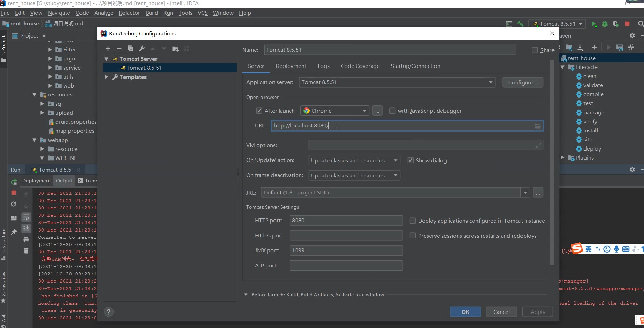This screenshot has height=328, width=644.
Task: Open Run tool window settings gear
Action: (x=632, y=170)
